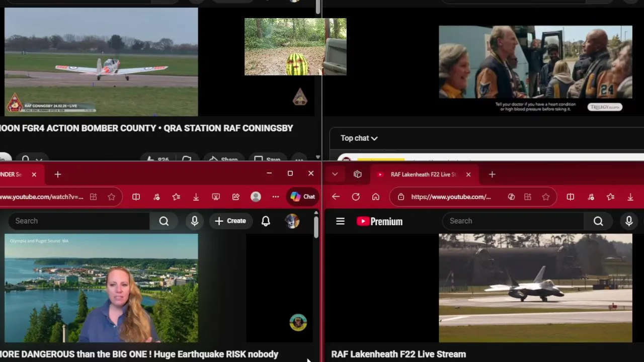644x362 pixels.
Task: Click the Tell your doctor ad video in top-right window
Action: point(535,70)
